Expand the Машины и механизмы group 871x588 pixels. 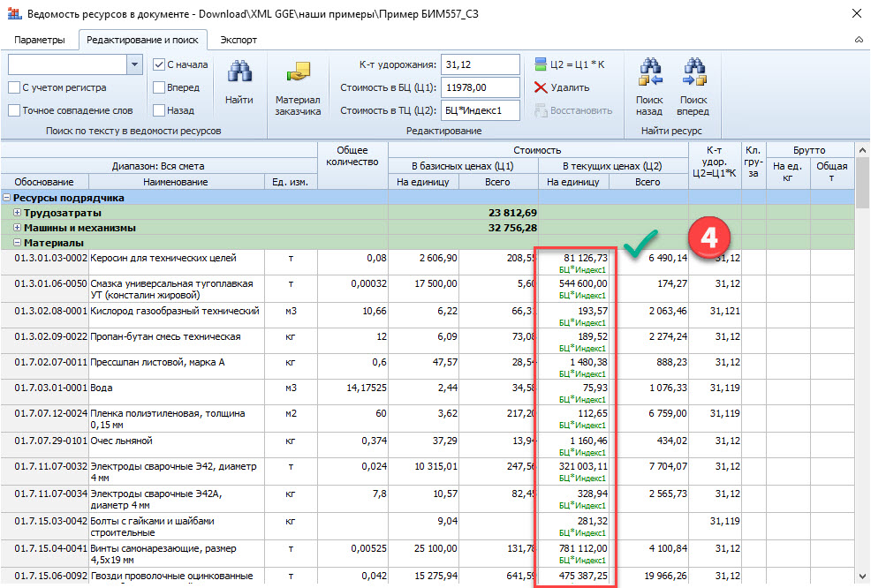pos(18,228)
